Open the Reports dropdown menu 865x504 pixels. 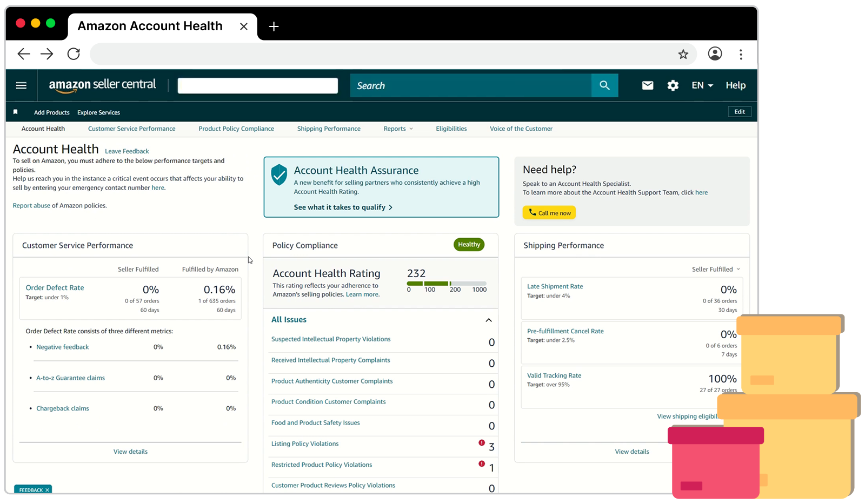pyautogui.click(x=398, y=129)
